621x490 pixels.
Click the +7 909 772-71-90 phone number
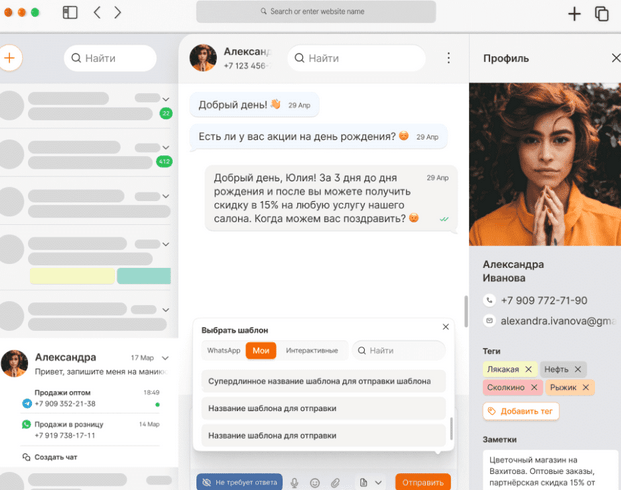click(x=544, y=300)
